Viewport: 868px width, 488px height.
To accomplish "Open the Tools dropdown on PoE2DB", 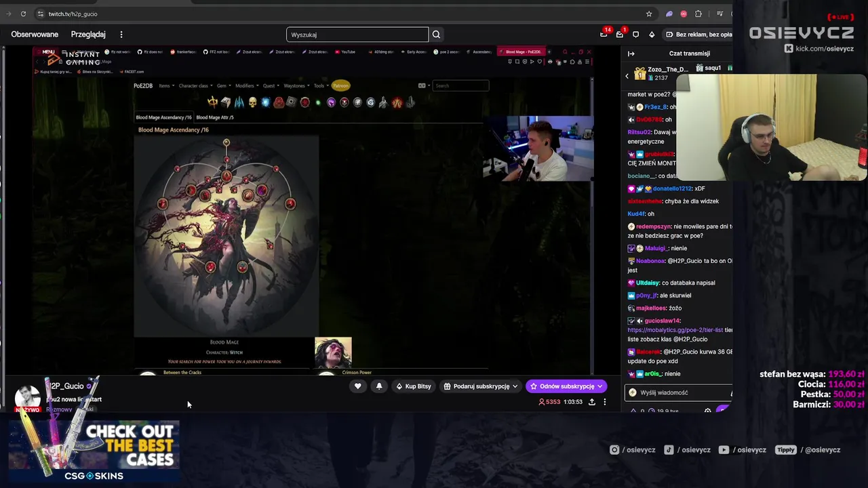I will [321, 86].
